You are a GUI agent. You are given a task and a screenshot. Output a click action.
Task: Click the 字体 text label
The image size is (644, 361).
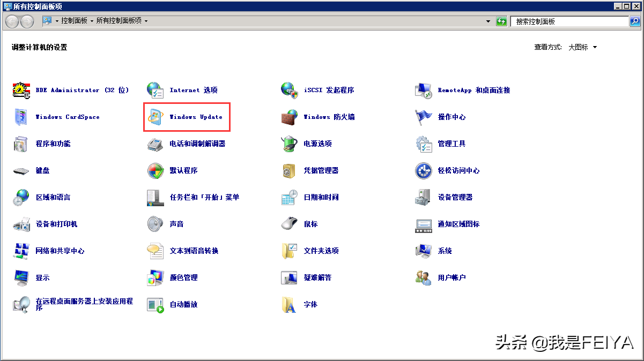coord(310,304)
